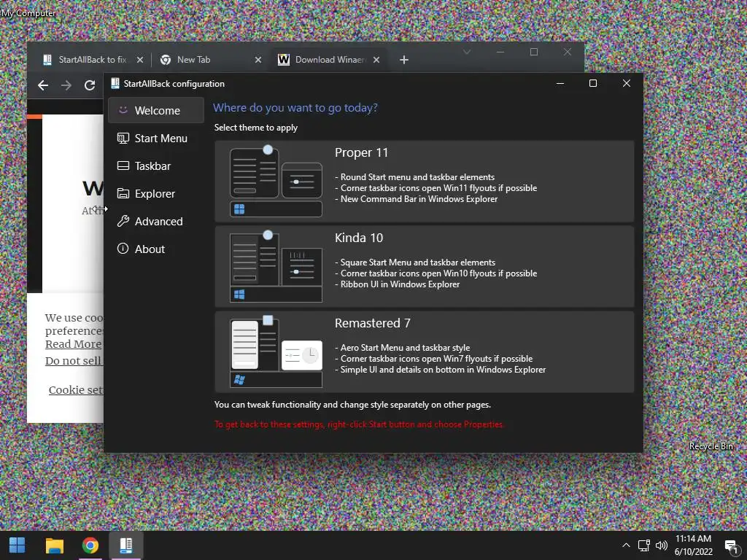Open Cookie settings on the web page
Viewport: 747px width, 560px height.
coord(76,389)
